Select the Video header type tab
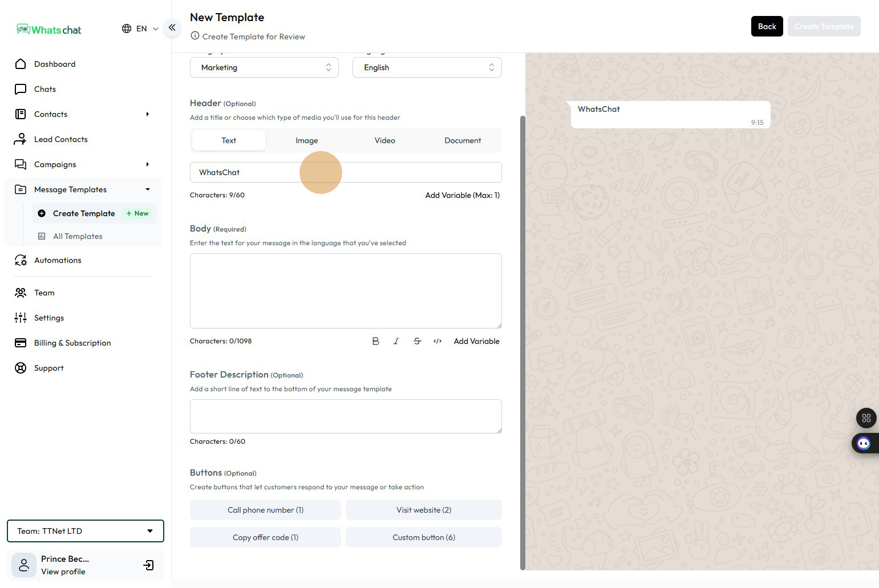The width and height of the screenshot is (879, 588). coord(384,140)
